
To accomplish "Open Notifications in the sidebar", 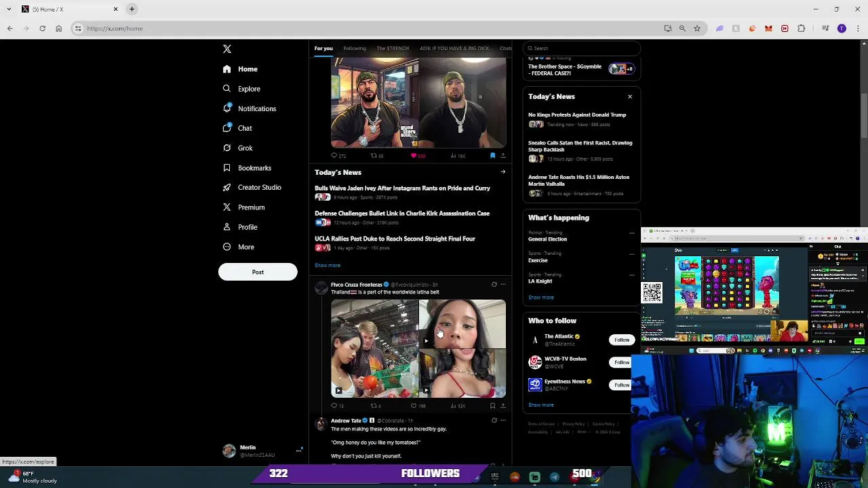I will tap(250, 108).
